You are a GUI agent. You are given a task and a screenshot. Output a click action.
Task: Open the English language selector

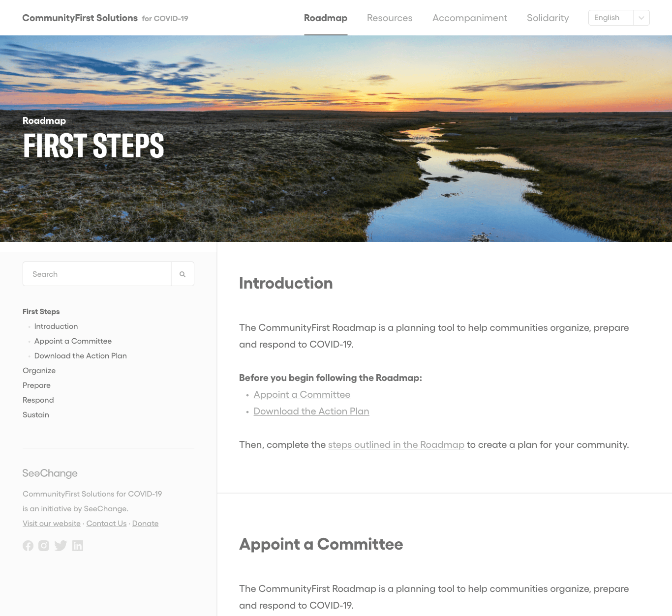coord(619,18)
